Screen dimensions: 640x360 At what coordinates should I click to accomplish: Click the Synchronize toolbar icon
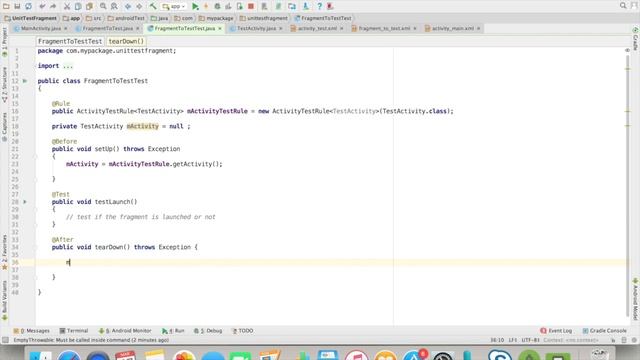point(28,6)
